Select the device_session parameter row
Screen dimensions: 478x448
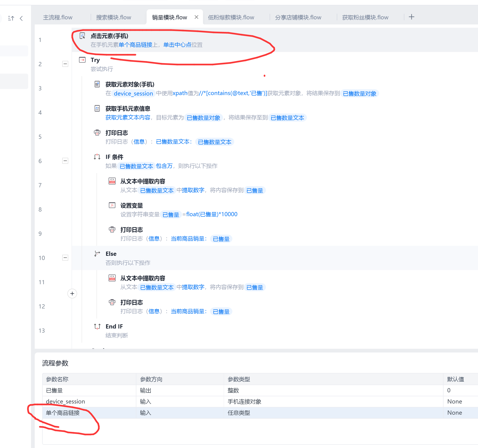(65, 401)
